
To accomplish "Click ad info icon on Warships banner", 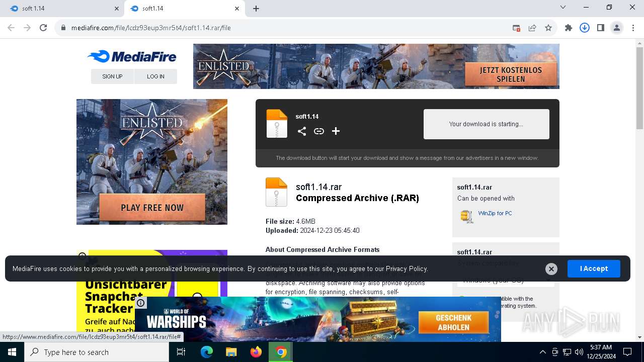I will (x=141, y=303).
